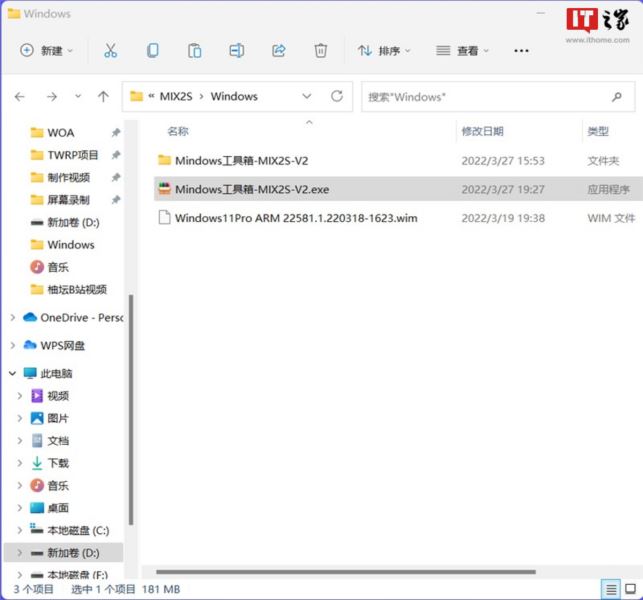Select Mindows工具箱-MIX2S-V2.exe file
The width and height of the screenshot is (643, 600).
[x=398, y=189]
